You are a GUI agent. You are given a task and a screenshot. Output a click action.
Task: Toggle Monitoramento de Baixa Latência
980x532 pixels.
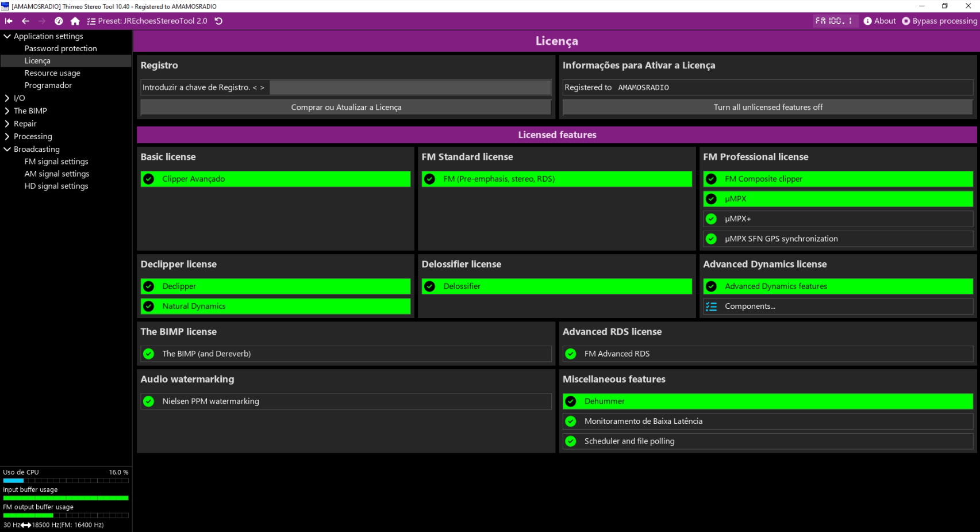[x=767, y=422]
